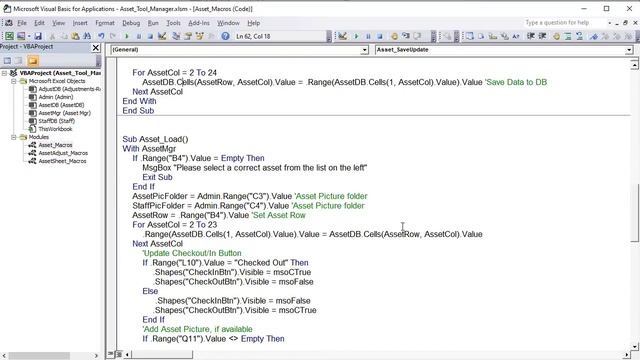
Task: Open the Asset_SaveUpdate procedure dropdown
Action: pyautogui.click(x=629, y=50)
